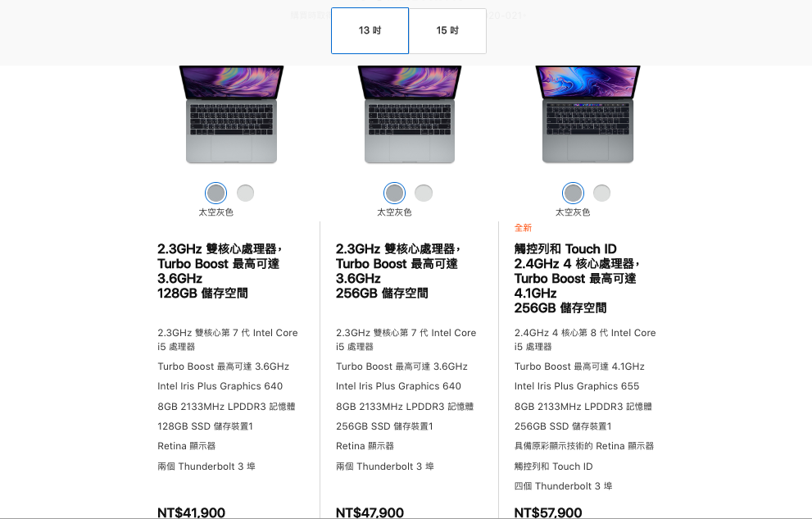Click 128GB SSD 儲存裝置 footnote text
The width and height of the screenshot is (812, 519).
pos(205,426)
